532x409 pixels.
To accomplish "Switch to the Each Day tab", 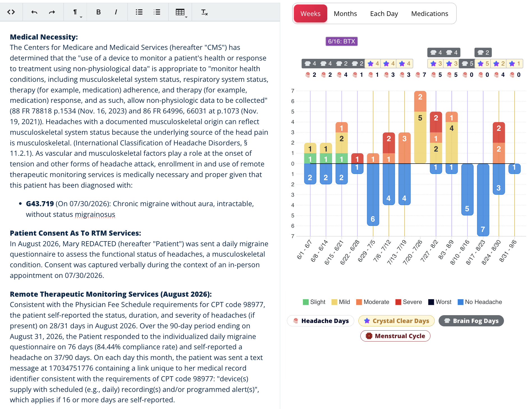I will pos(384,13).
